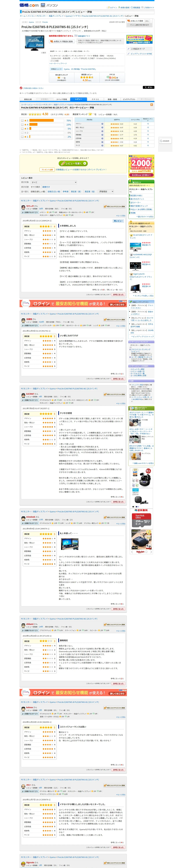174x868 pixels.
Task: Click kohnos reviewer avatar icon
Action: point(24,709)
